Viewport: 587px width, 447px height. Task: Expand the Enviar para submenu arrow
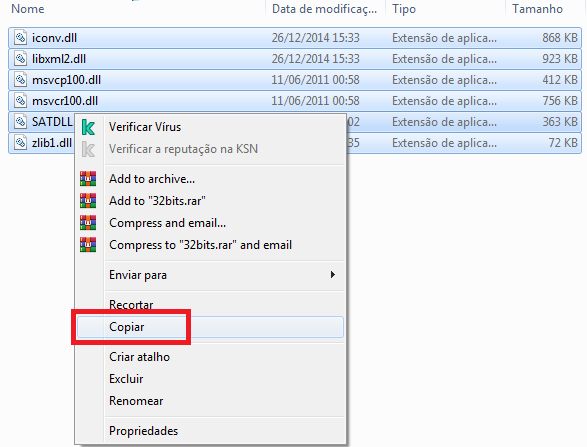coord(332,275)
